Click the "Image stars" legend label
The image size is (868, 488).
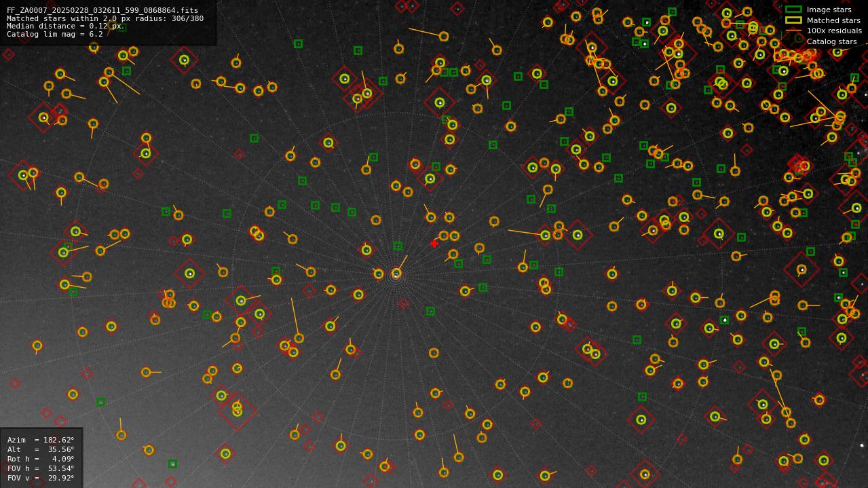coord(829,10)
